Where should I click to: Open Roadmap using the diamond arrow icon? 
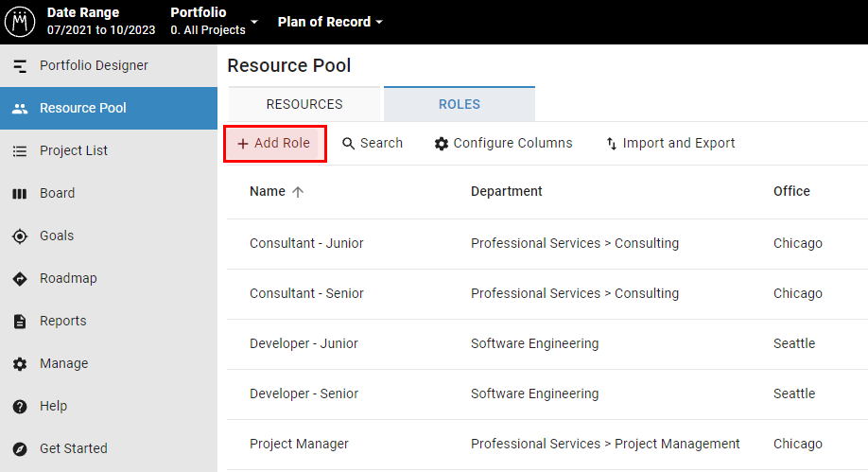click(x=20, y=279)
